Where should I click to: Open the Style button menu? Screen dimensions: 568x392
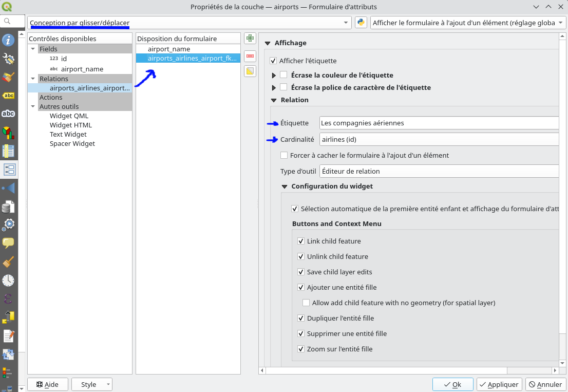(x=91, y=384)
